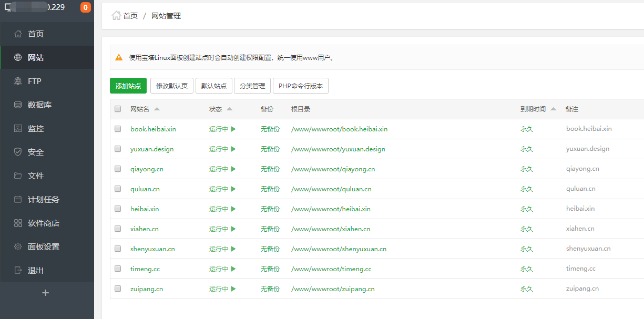Click the run-status arrow for shenyuxuan.cn
This screenshot has height=319, width=644.
coord(233,249)
